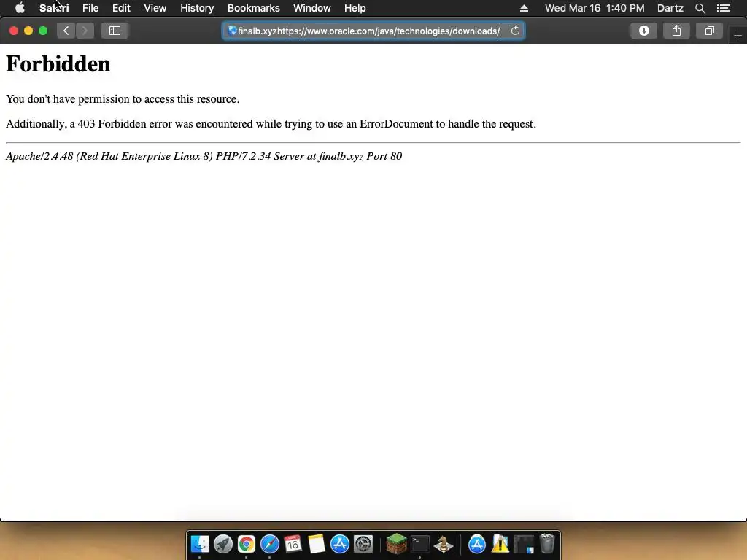747x560 pixels.
Task: Open the Bookmarks menu
Action: [x=253, y=8]
